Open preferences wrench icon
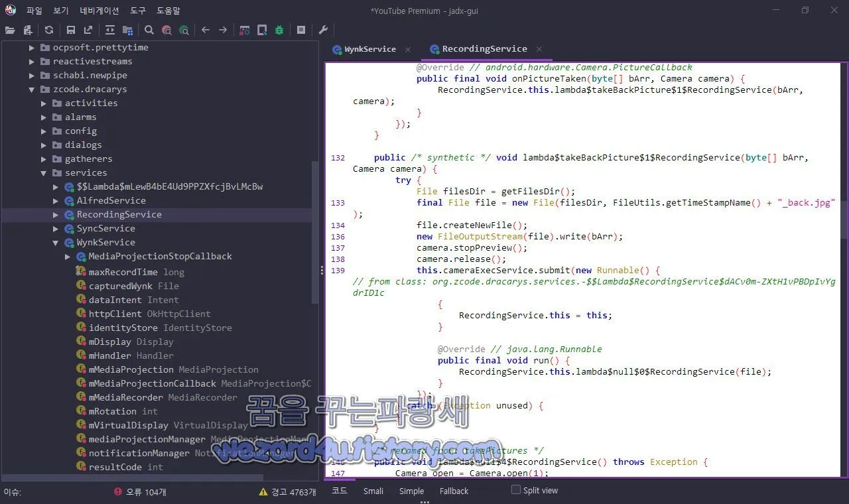849x504 pixels. point(323,30)
